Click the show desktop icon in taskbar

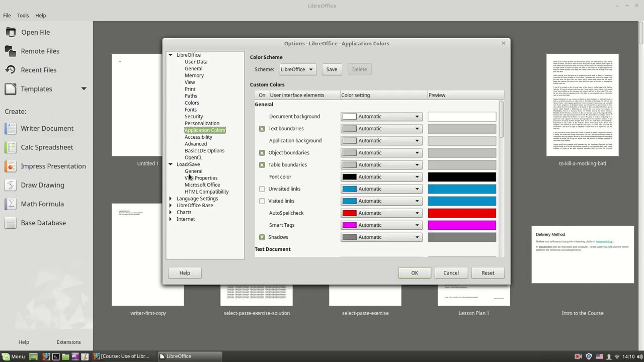click(x=33, y=356)
